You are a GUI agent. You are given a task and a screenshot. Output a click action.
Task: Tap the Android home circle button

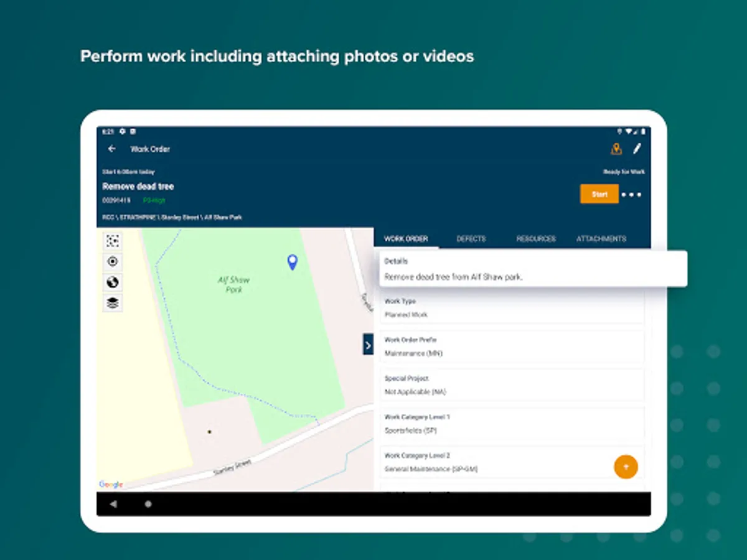pyautogui.click(x=148, y=504)
